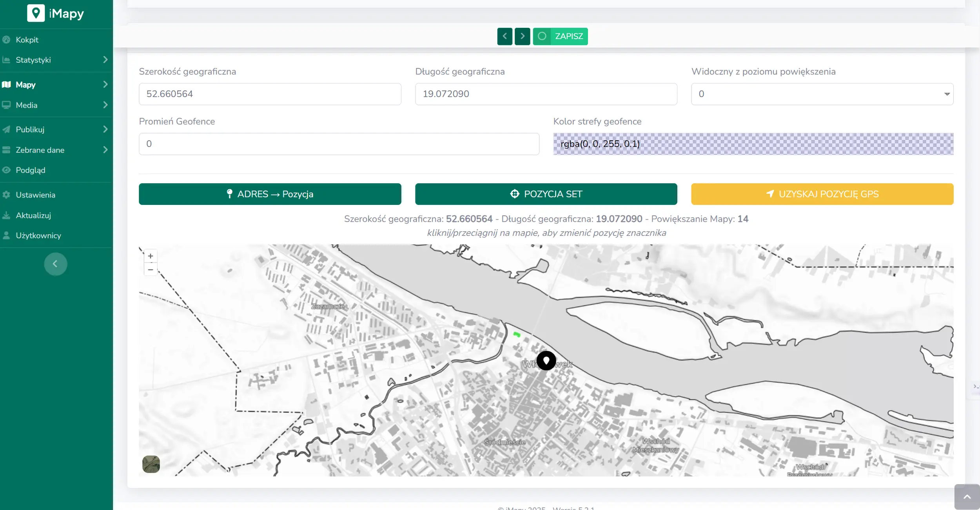The width and height of the screenshot is (980, 510).
Task: Click the POZYCJA SET button
Action: tap(546, 194)
